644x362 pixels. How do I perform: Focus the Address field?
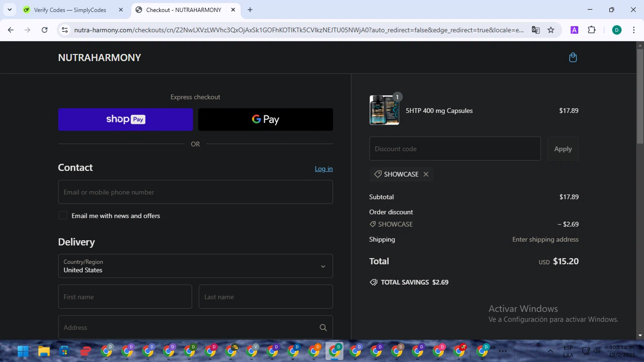click(195, 327)
